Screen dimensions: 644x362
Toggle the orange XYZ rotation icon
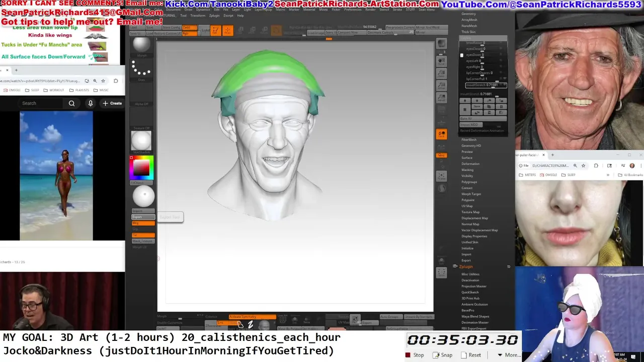click(x=441, y=155)
